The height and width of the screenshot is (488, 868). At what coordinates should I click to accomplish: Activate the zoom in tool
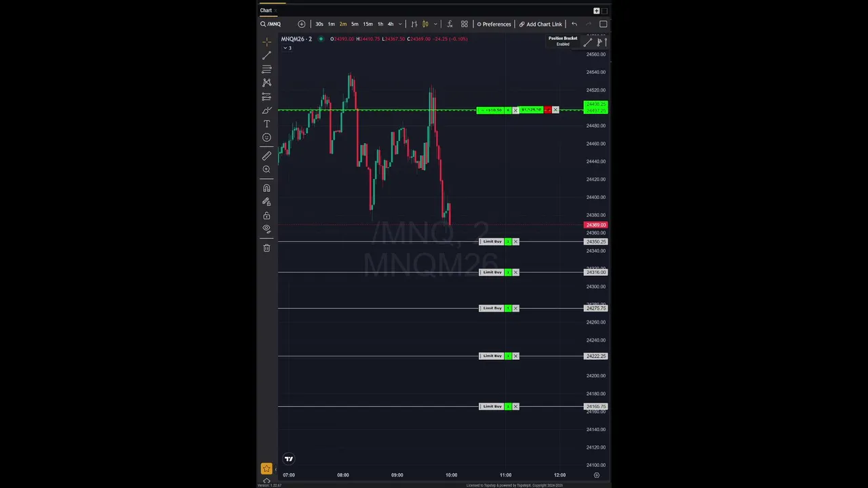tap(267, 169)
